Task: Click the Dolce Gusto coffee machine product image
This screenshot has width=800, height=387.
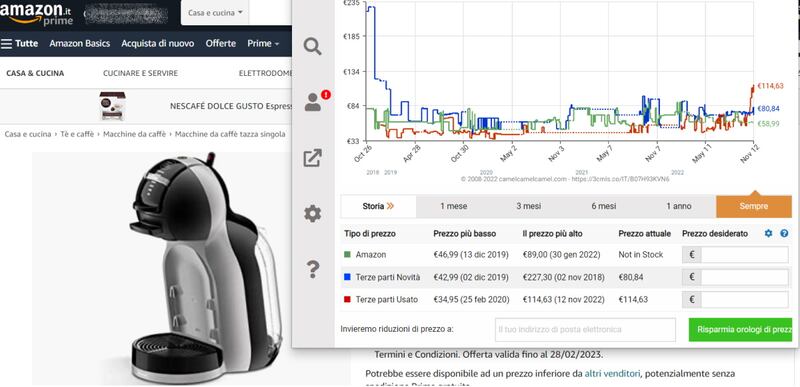Action: coord(206,267)
